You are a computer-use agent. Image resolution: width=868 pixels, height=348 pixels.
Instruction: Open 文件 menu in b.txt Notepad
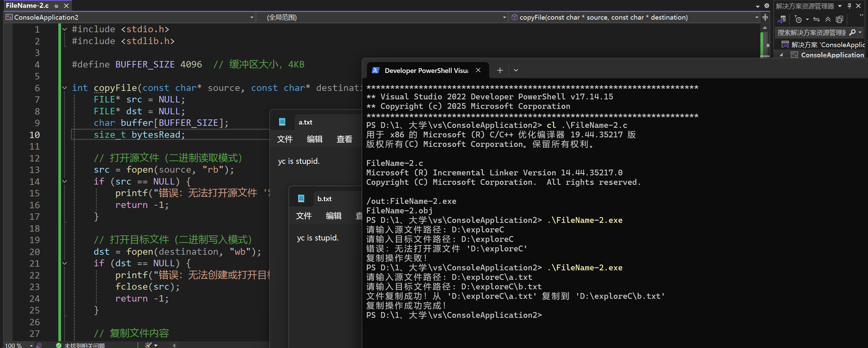point(304,216)
